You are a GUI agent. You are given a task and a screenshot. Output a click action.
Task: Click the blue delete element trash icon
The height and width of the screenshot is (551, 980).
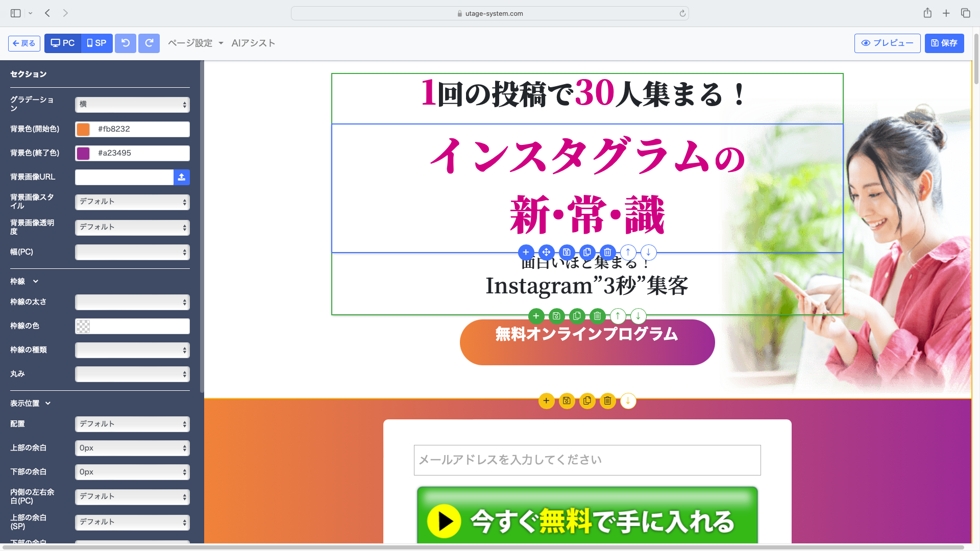pos(607,252)
